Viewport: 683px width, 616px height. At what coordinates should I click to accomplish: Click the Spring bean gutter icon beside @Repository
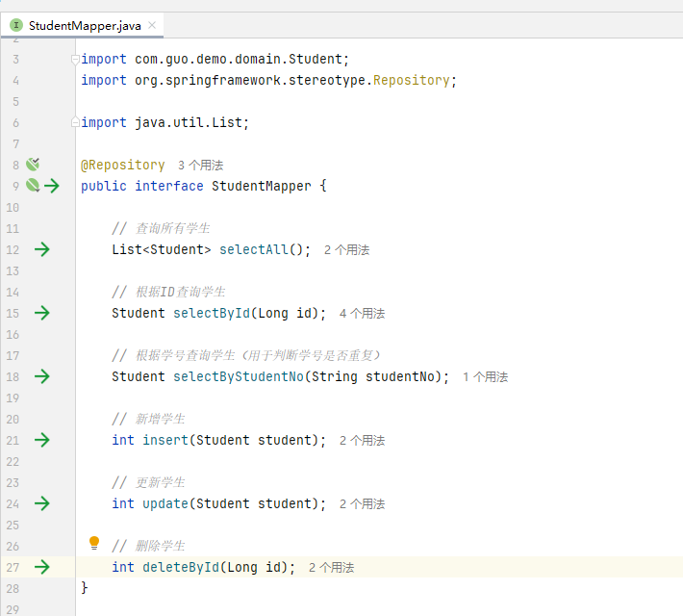tap(33, 165)
